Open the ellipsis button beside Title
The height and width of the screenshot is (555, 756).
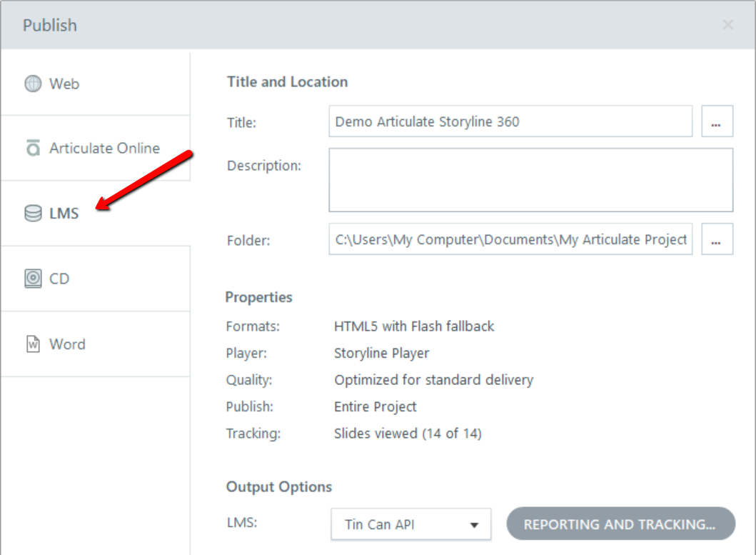tap(717, 121)
